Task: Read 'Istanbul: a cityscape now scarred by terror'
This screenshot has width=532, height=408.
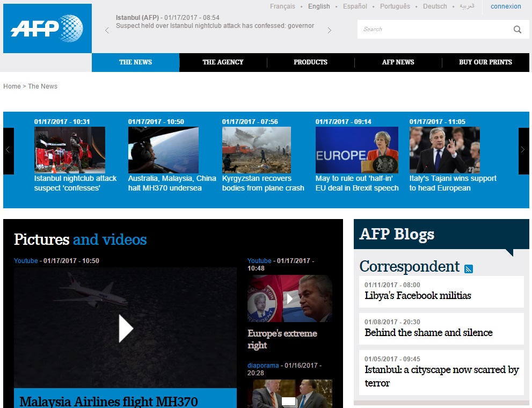Action: point(441,376)
